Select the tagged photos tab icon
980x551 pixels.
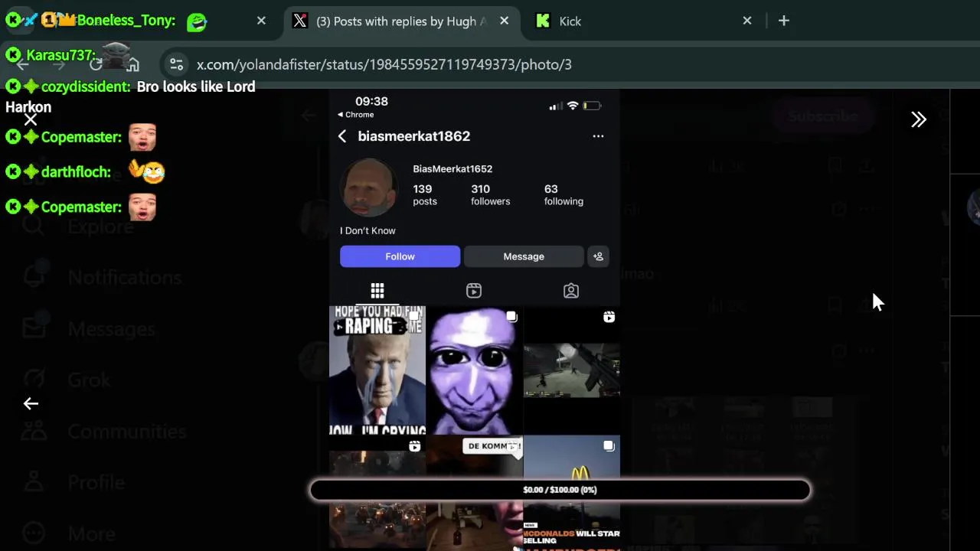(x=571, y=291)
